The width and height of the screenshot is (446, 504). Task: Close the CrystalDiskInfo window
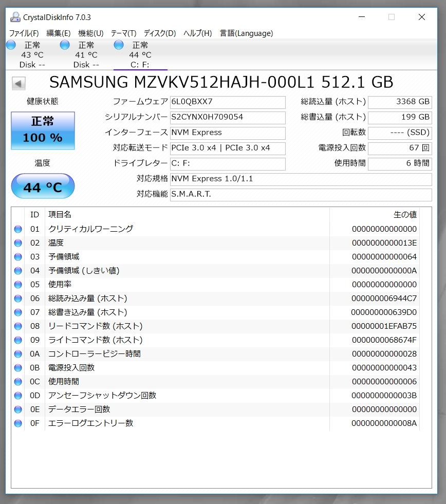[421, 17]
